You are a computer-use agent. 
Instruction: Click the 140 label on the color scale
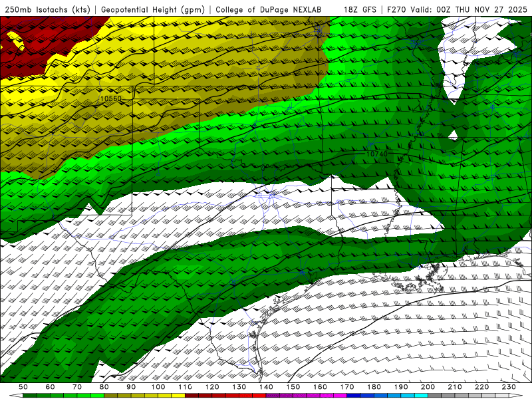(266, 387)
